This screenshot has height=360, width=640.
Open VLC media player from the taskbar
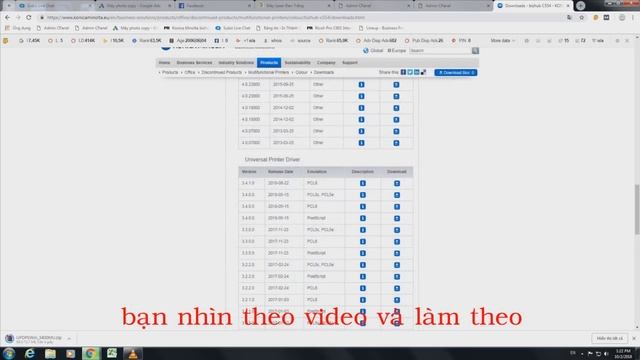(x=133, y=353)
